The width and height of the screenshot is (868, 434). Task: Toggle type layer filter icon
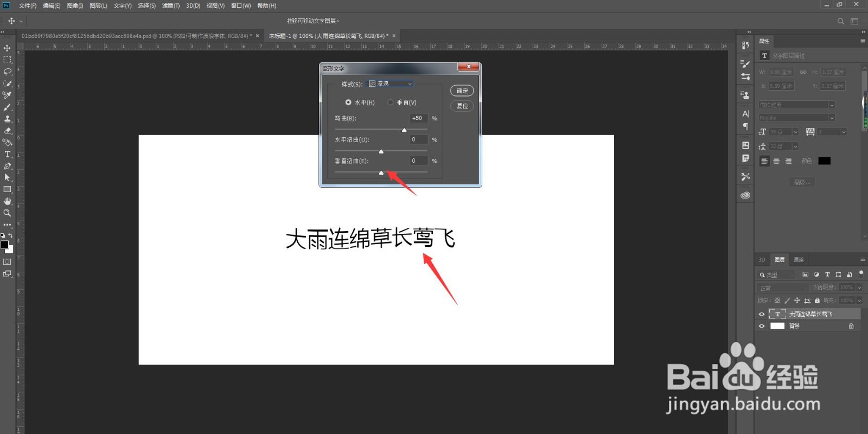tap(827, 275)
